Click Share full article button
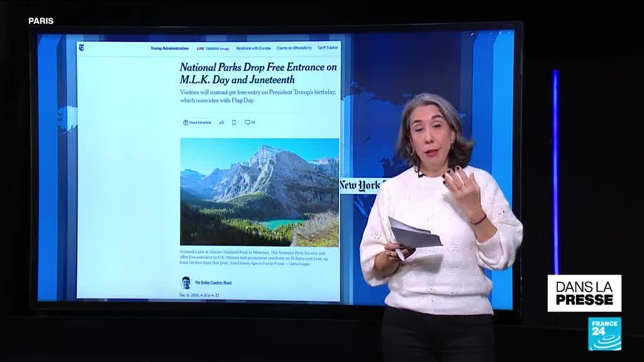Viewport: 644px width, 362px height. click(197, 123)
